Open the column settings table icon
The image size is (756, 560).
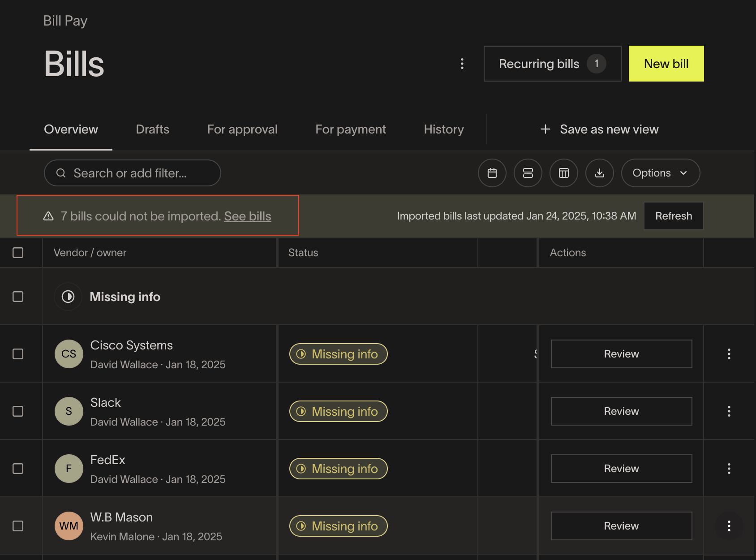[563, 173]
